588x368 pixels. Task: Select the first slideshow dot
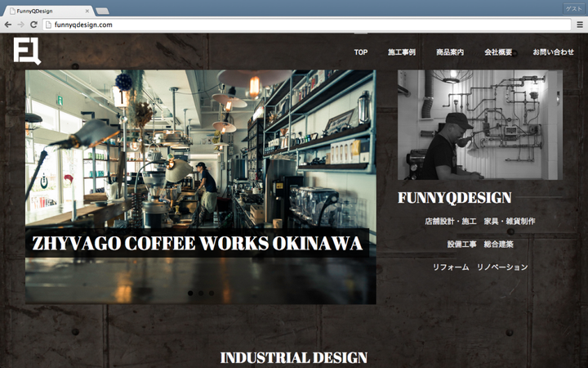pos(190,293)
